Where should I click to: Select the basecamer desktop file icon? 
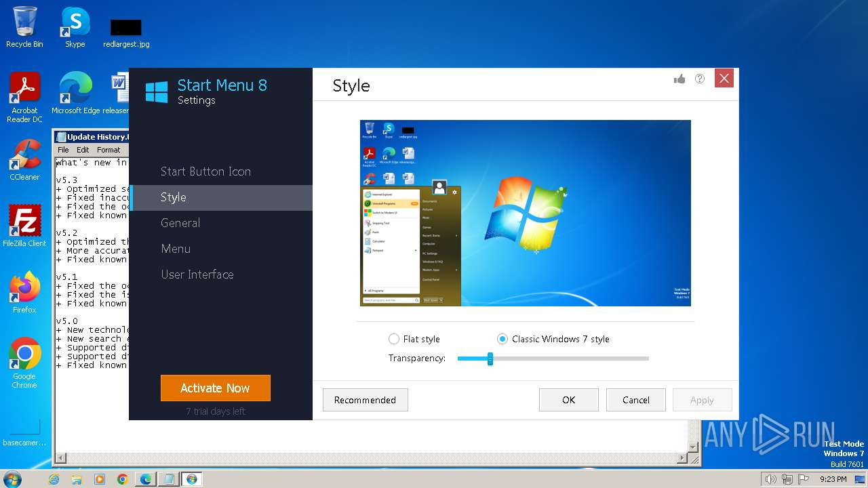(24, 432)
